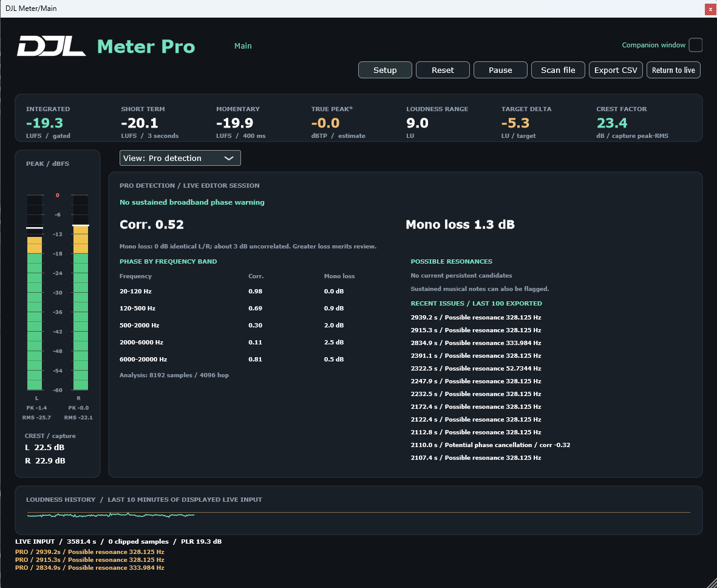Pause the live metering
This screenshot has width=717, height=588.
[x=500, y=70]
